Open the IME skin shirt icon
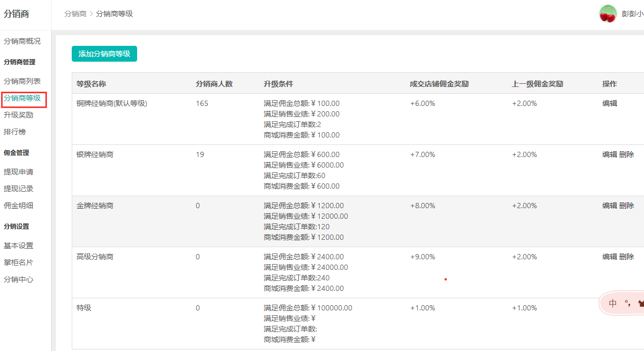This screenshot has width=644, height=351. coord(640,304)
